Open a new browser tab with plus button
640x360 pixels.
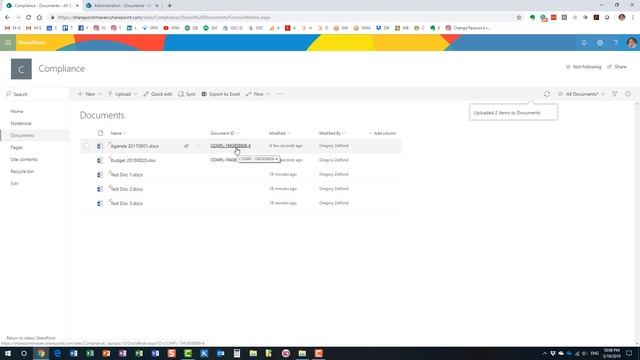point(169,6)
